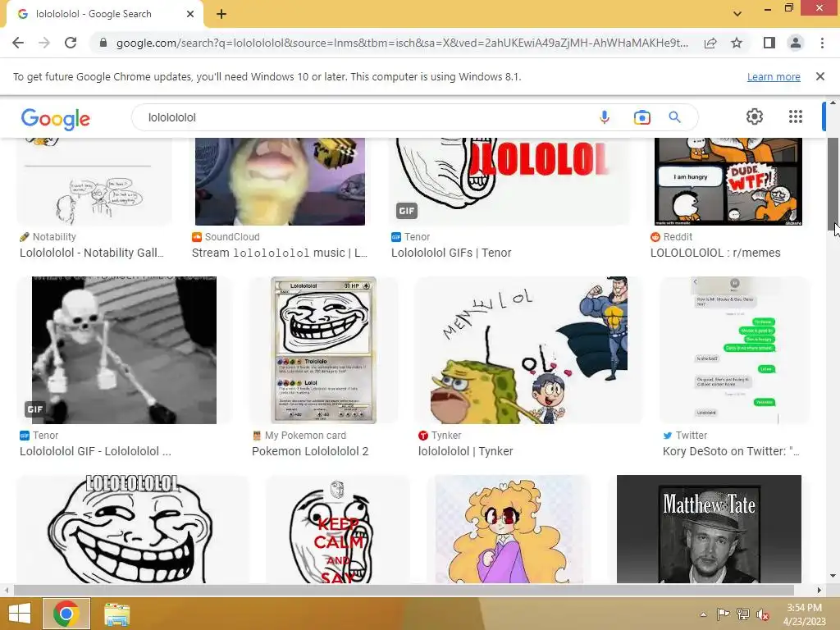Open the troll face Pokemon card image
The image size is (840, 630).
(323, 349)
